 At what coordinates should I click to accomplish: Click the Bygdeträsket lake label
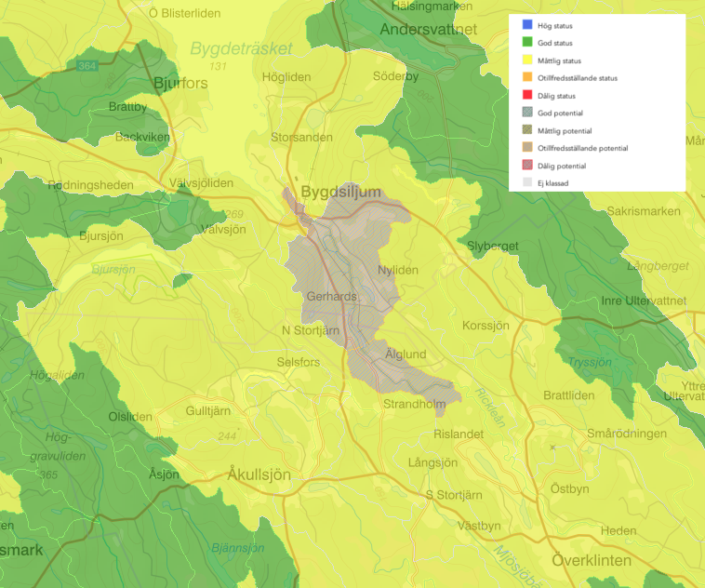(241, 48)
